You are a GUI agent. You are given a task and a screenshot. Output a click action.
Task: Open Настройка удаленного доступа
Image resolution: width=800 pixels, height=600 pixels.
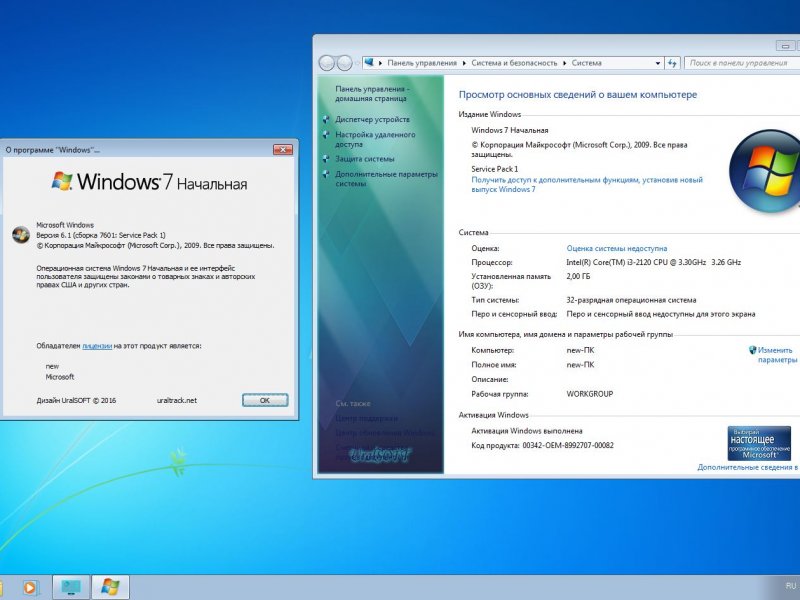tap(375, 139)
